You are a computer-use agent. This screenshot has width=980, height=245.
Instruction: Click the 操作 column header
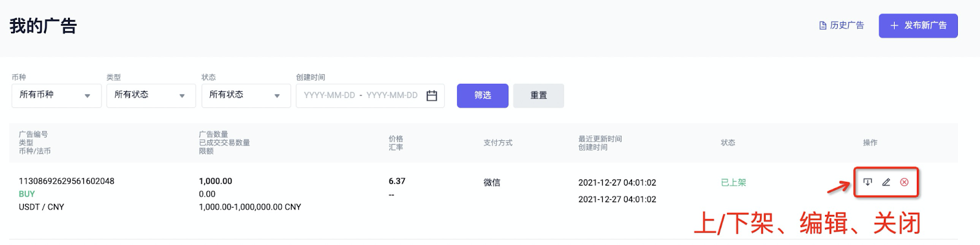tap(870, 143)
